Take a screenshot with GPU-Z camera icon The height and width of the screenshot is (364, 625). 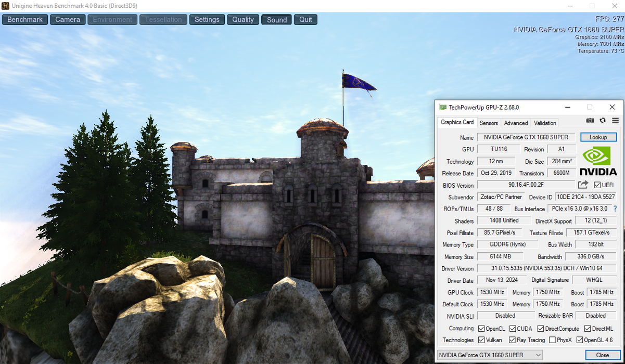590,120
